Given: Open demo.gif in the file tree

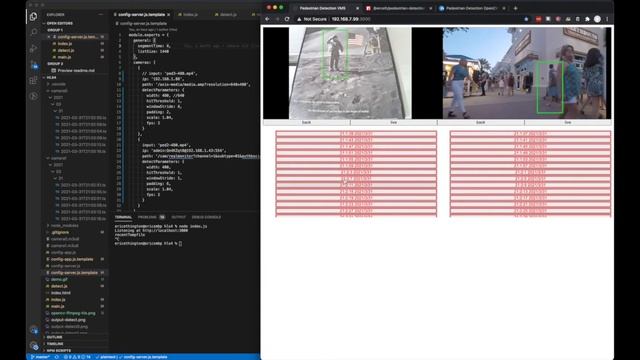Looking at the screenshot, I should [x=59, y=279].
